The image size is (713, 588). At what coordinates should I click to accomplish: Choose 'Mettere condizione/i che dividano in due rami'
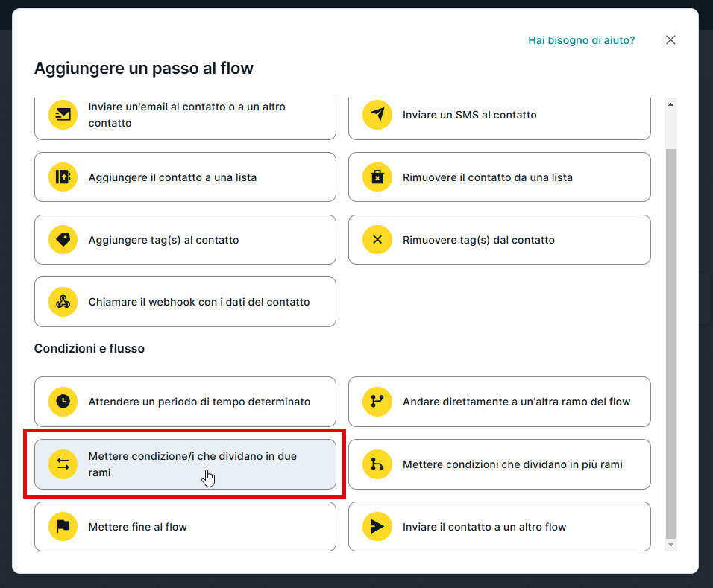tap(192, 464)
